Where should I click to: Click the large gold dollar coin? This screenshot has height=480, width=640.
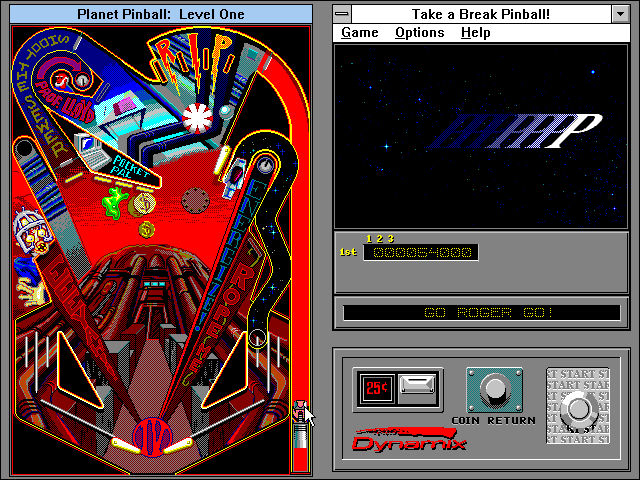[142, 204]
